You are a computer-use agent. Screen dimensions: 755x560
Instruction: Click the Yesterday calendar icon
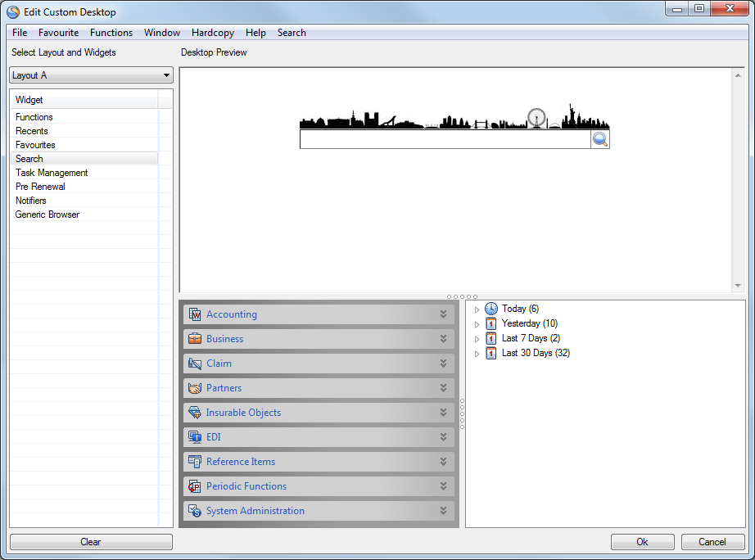pyautogui.click(x=491, y=323)
